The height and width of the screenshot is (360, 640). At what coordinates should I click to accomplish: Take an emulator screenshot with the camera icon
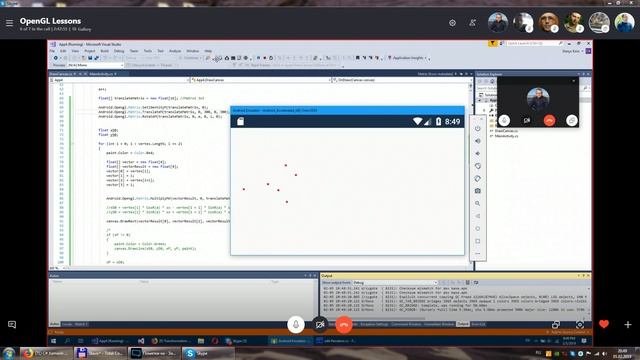[478, 191]
